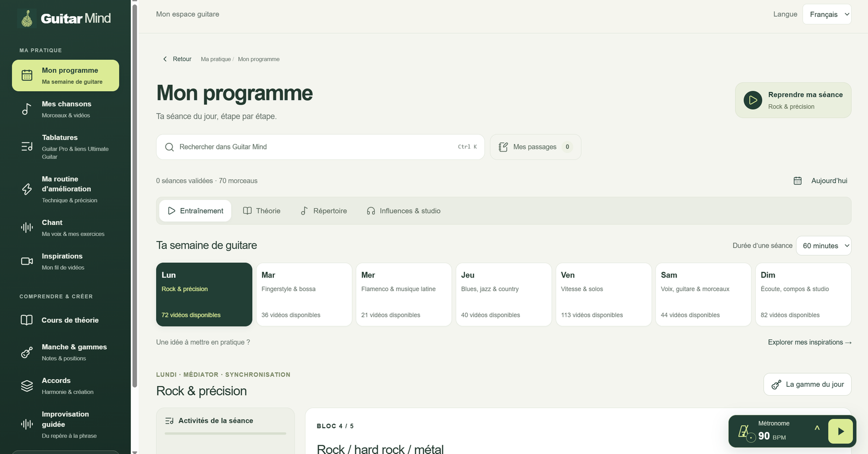Click the Guitar Mind logo icon

tap(27, 18)
